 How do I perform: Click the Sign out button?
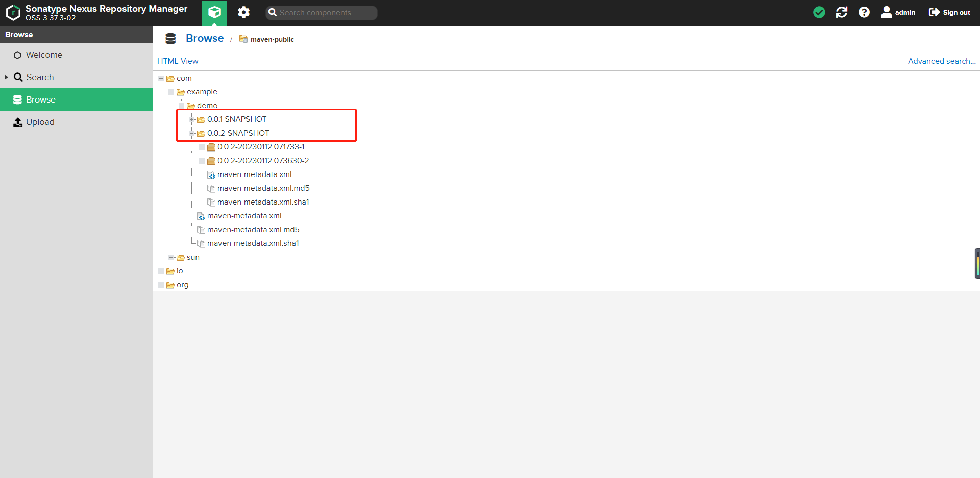(949, 12)
